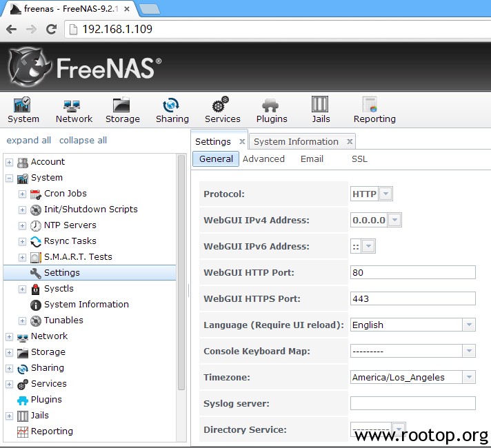Expand the NTP Servers node

[x=22, y=225]
